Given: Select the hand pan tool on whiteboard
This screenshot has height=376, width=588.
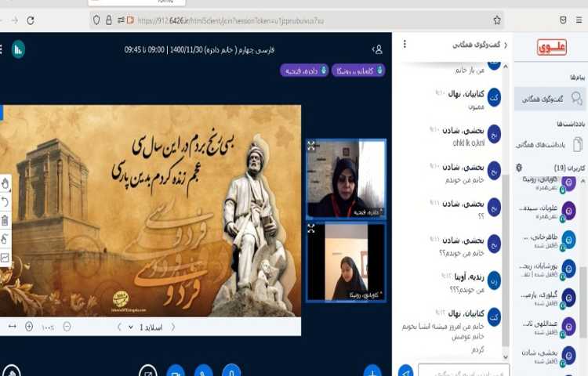Looking at the screenshot, I should pos(5,184).
